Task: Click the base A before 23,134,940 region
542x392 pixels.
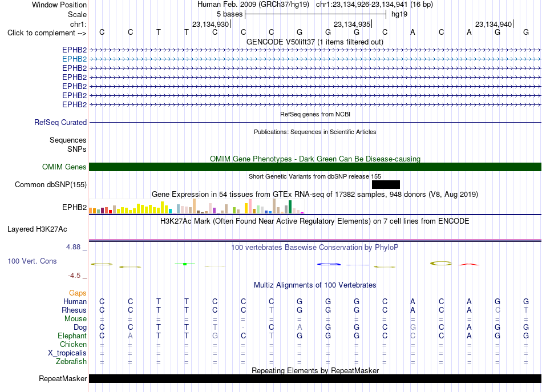Action: click(x=469, y=32)
